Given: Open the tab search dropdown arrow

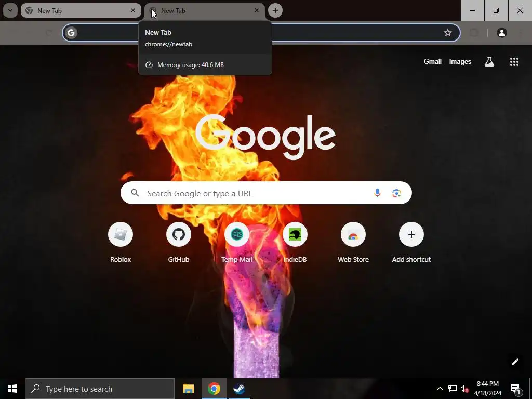Looking at the screenshot, I should pyautogui.click(x=10, y=10).
